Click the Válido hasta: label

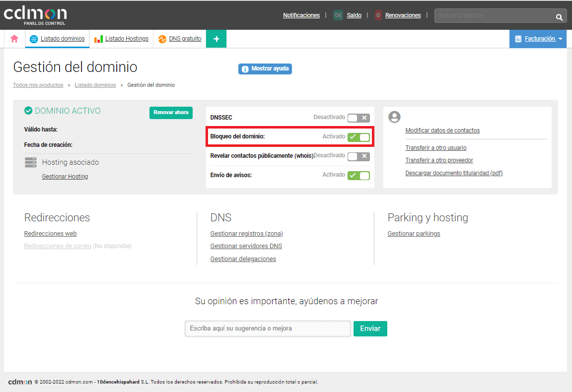pyautogui.click(x=41, y=130)
